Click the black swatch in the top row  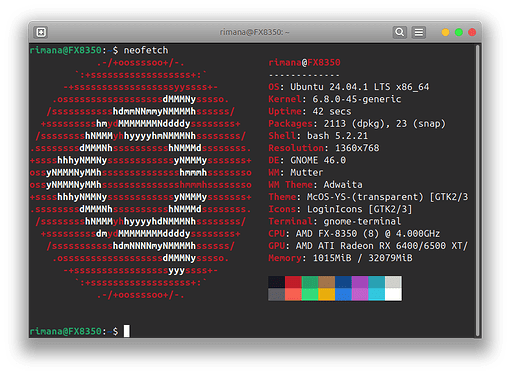coord(277,282)
